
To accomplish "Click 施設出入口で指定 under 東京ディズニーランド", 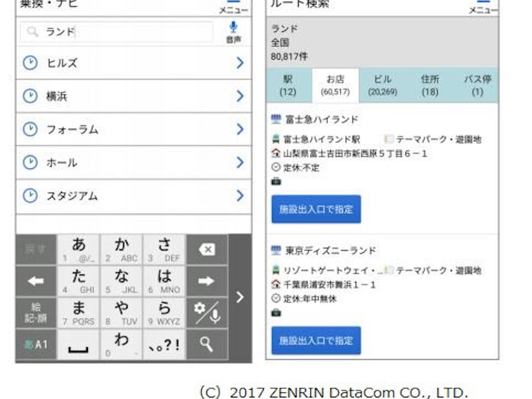I will 316,340.
